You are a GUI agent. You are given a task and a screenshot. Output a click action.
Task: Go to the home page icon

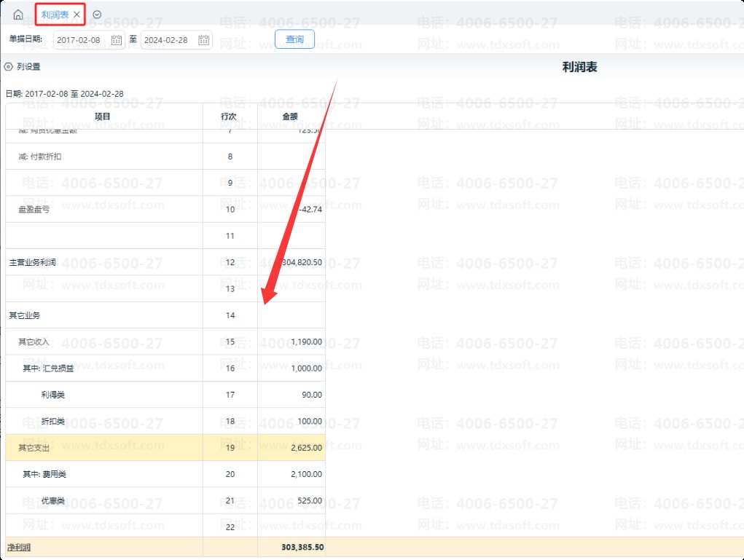[18, 15]
